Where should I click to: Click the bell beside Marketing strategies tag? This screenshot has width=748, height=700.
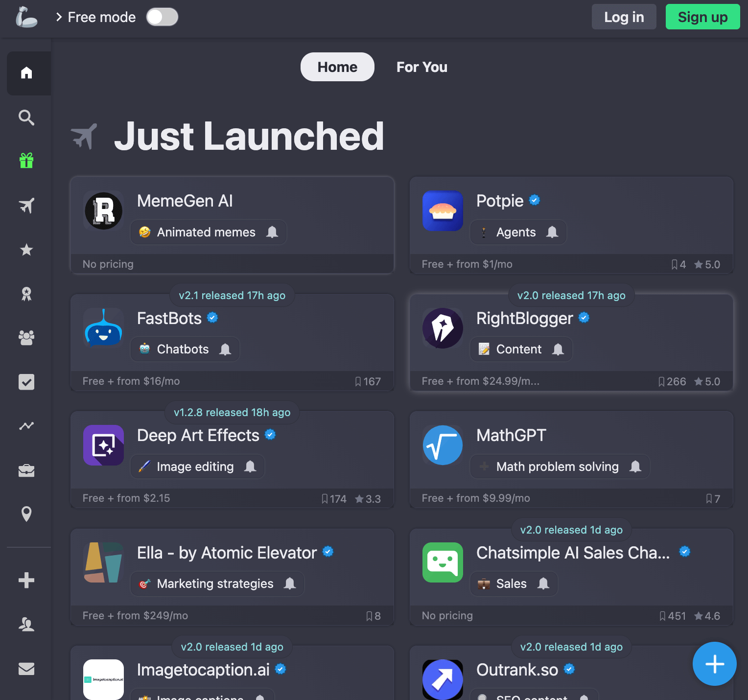pyautogui.click(x=290, y=583)
